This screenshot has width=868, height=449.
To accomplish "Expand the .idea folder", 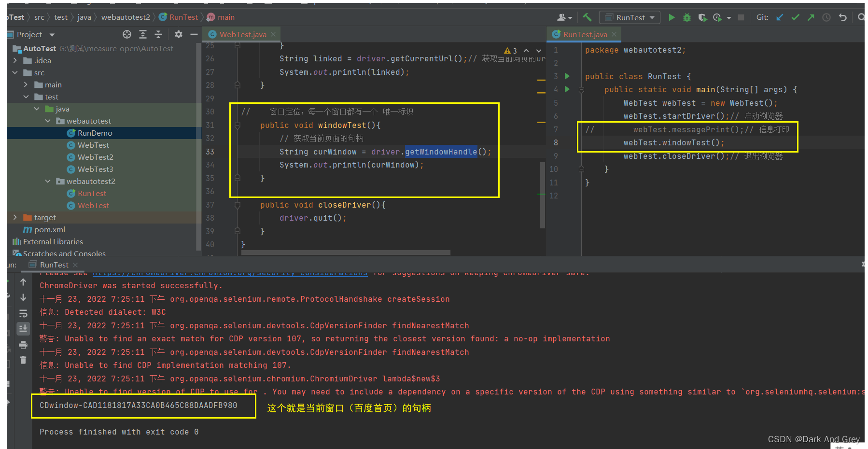I will [15, 60].
